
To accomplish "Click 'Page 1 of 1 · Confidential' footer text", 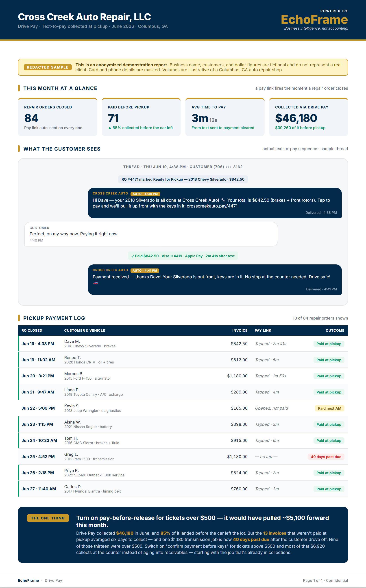I will 325,581.
